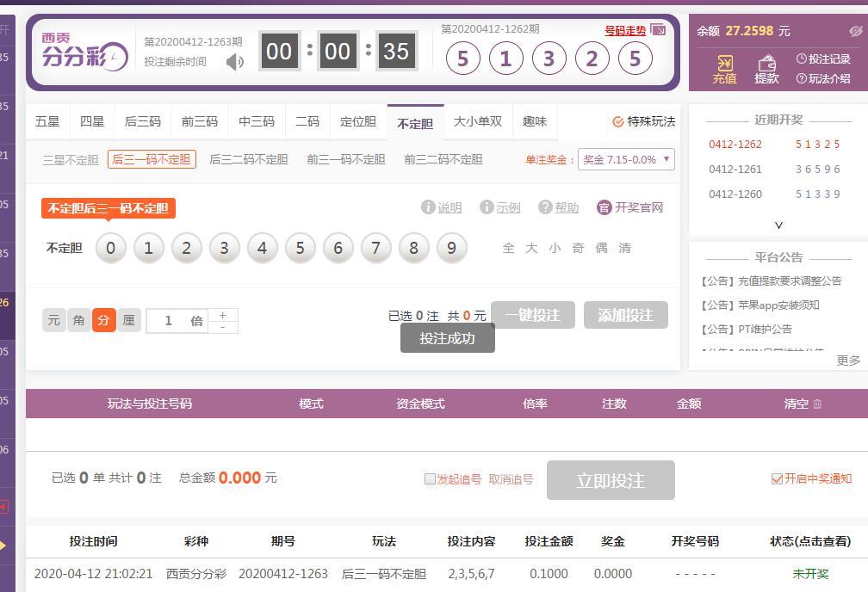
Task: Increase multiplier with plus stepper
Action: pos(223,315)
